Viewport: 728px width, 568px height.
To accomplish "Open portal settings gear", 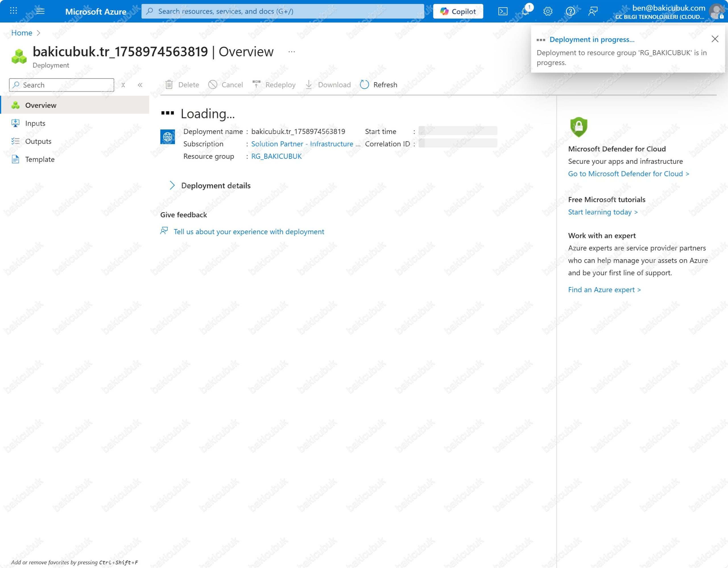I will coord(548,11).
